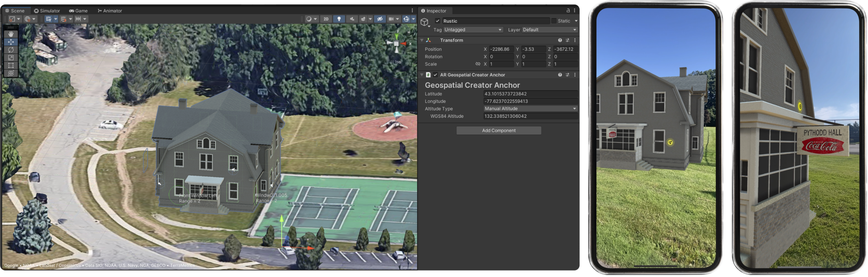Click the global/local handle rotation icon
The image size is (868, 277).
pos(28,19)
